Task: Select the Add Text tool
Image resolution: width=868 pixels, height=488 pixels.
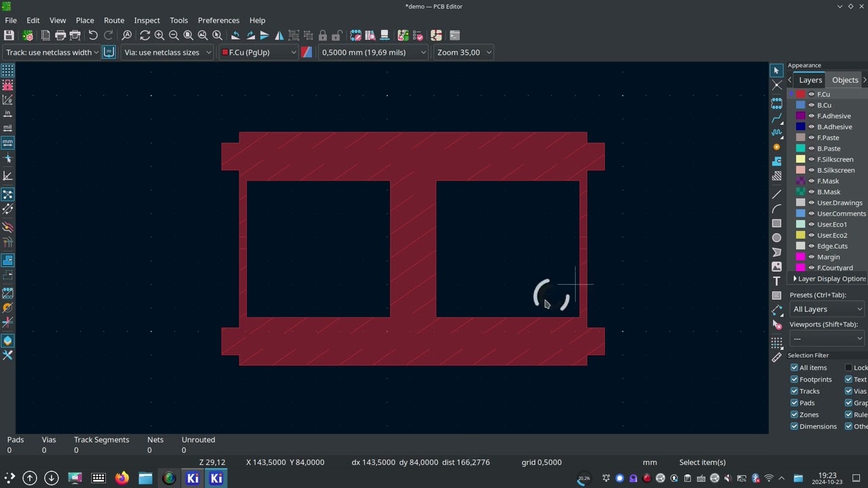Action: pos(776,281)
